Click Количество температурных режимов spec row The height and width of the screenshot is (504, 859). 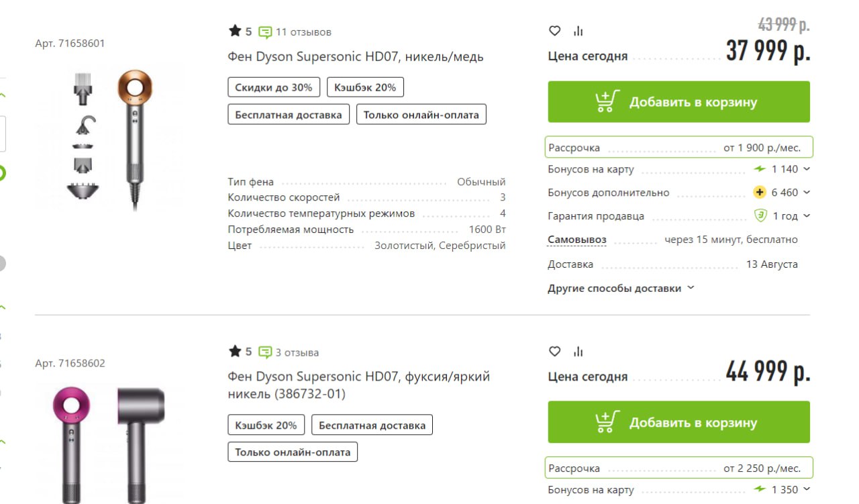[366, 213]
